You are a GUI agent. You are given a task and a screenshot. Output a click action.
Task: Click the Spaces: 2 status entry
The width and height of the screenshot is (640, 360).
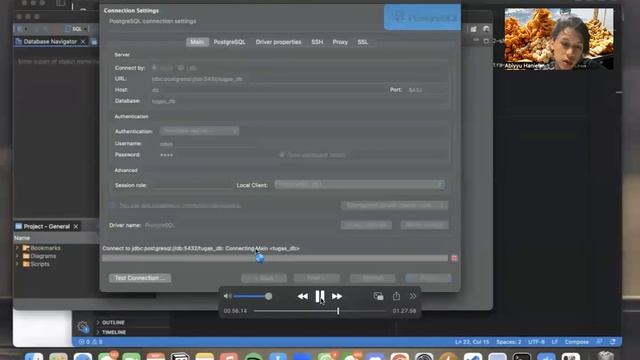click(508, 342)
